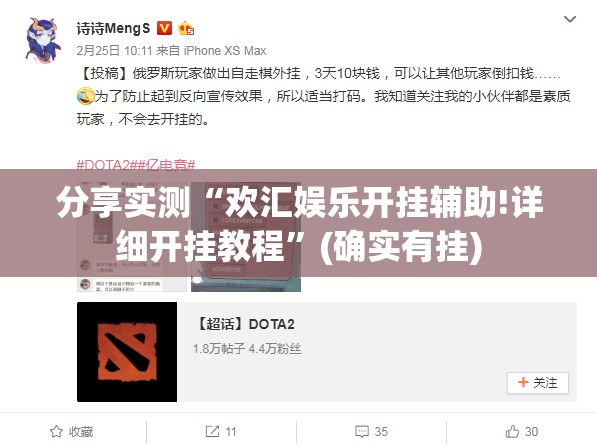Open the left chat screenshot thumbnail
This screenshot has height=446, width=597.
click(x=132, y=237)
